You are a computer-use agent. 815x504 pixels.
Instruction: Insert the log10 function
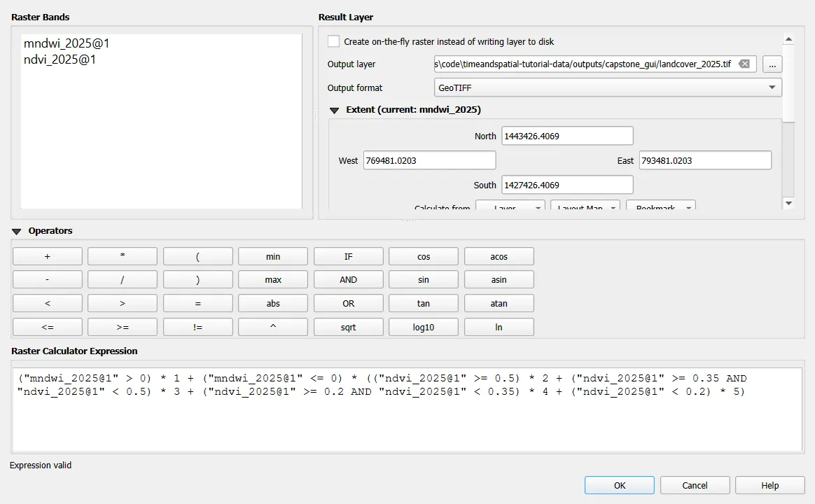(x=424, y=327)
